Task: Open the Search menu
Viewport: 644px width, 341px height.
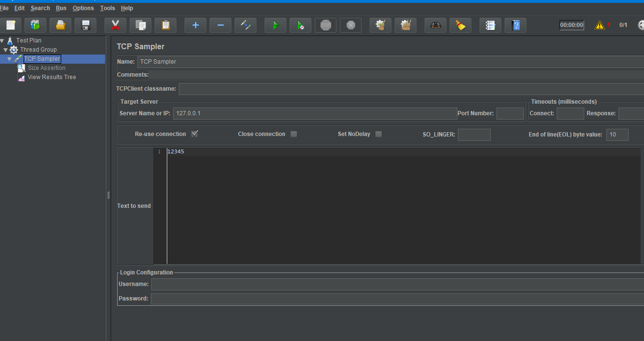Action: pyautogui.click(x=40, y=8)
